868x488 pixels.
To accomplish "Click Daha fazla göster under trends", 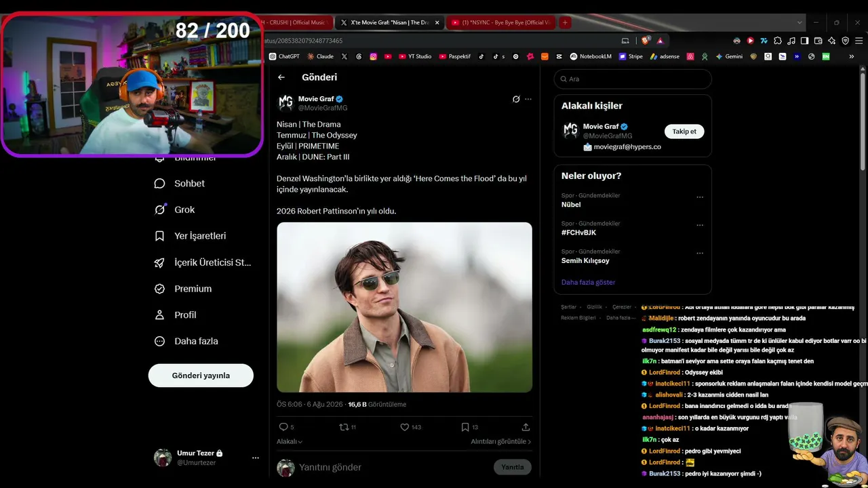I will [588, 282].
